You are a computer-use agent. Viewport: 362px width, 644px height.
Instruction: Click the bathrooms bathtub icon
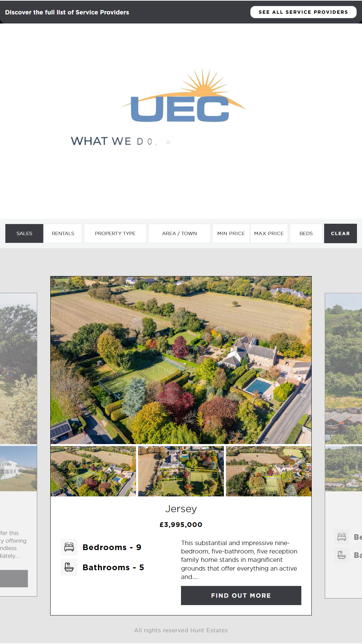click(x=69, y=567)
